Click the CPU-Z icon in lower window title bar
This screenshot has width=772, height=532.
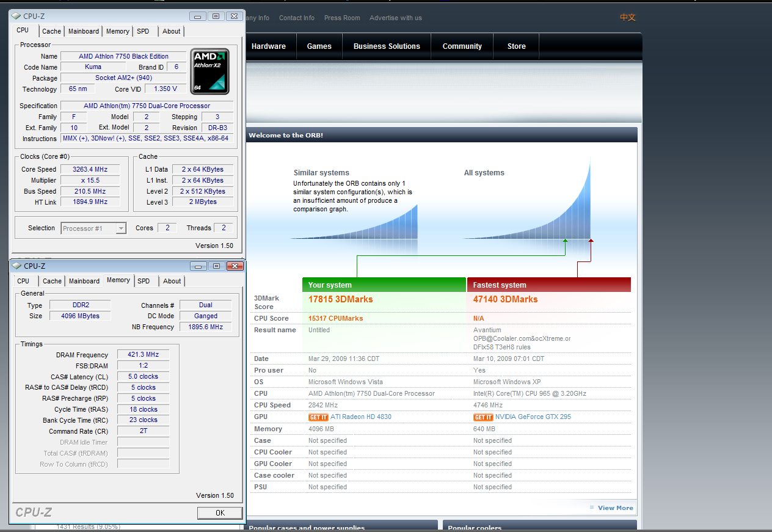(18, 266)
